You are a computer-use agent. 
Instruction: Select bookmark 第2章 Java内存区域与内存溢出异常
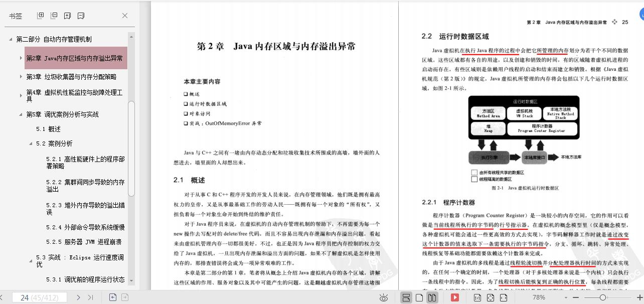pyautogui.click(x=75, y=58)
